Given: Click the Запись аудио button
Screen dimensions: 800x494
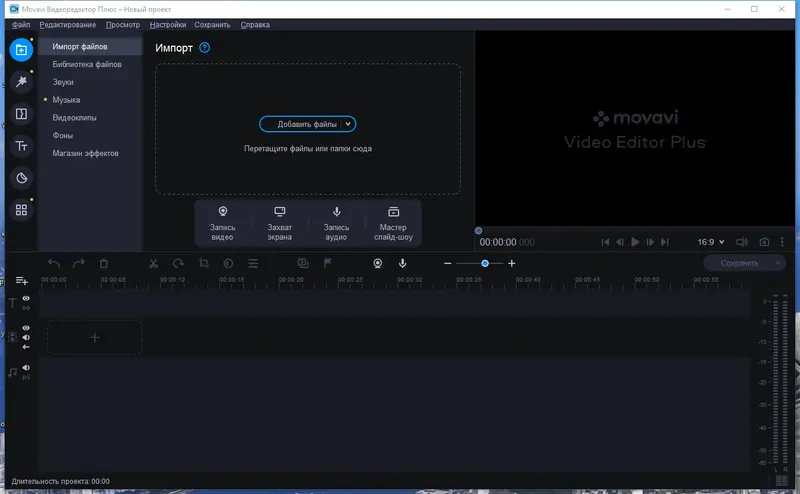Looking at the screenshot, I should pyautogui.click(x=336, y=223).
